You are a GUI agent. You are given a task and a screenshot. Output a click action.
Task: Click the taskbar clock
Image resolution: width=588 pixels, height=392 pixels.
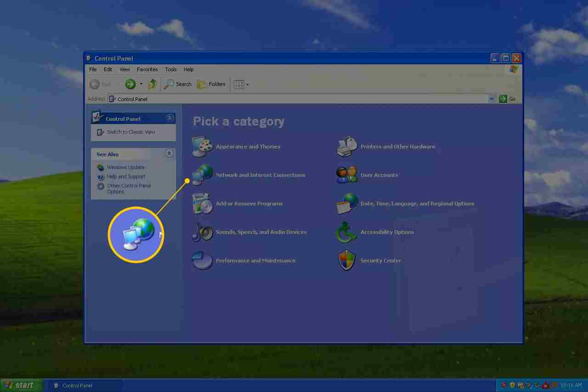[x=571, y=386]
